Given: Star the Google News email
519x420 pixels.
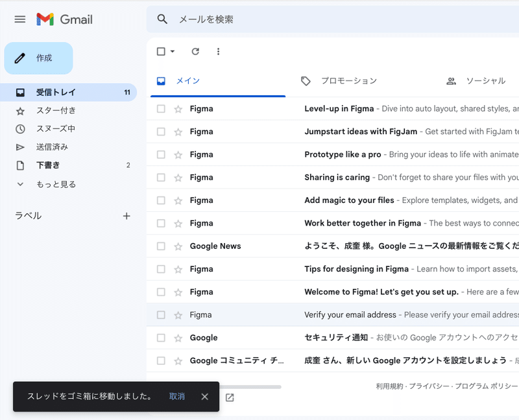Looking at the screenshot, I should 178,246.
